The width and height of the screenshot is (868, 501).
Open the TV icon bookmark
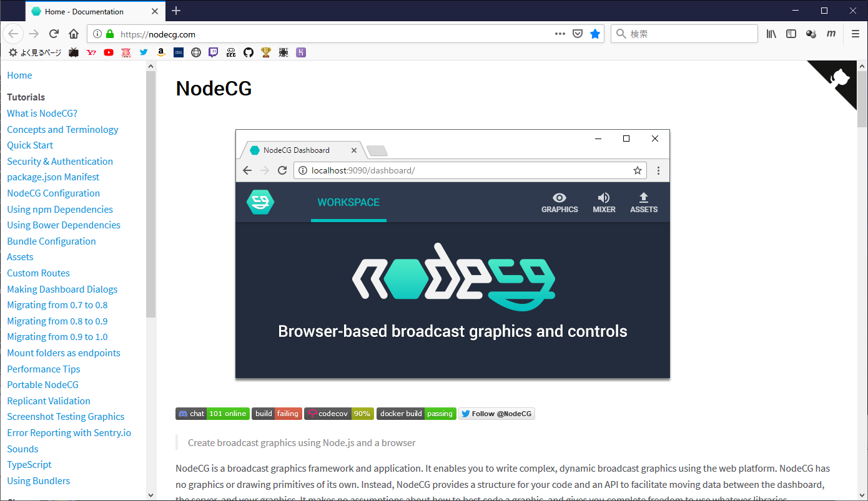click(74, 52)
